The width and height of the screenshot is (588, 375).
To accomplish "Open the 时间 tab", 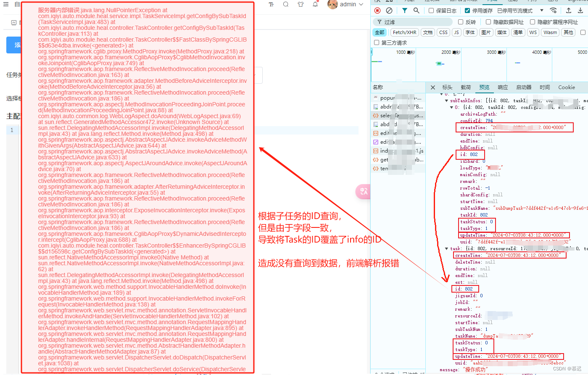I will coord(545,87).
